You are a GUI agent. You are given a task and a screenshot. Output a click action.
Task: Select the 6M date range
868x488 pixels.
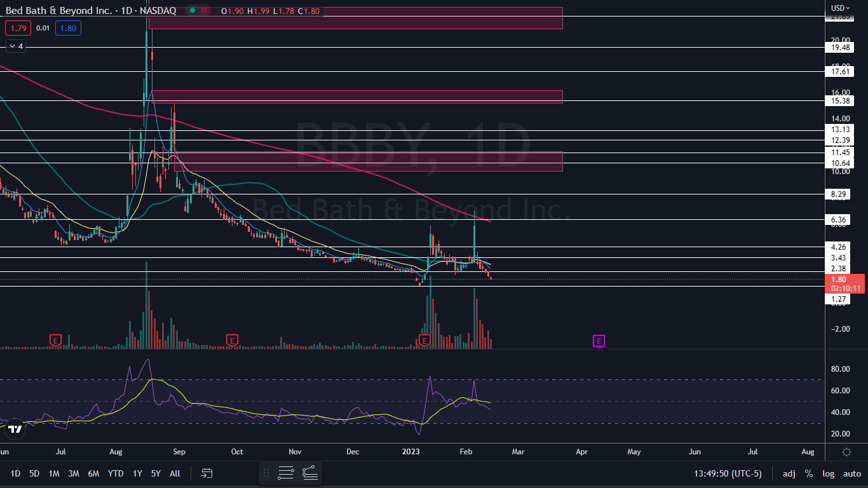tap(93, 473)
